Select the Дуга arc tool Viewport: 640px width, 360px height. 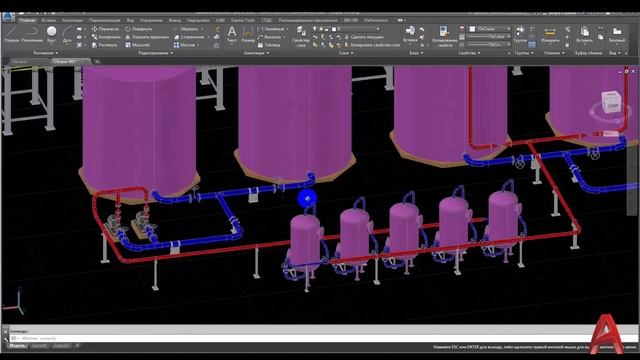67,34
